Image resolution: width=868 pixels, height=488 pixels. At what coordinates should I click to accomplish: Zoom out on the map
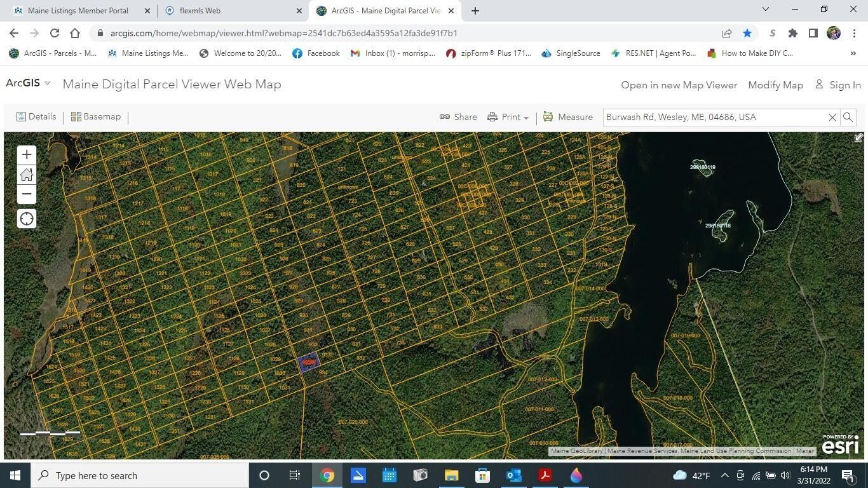[27, 194]
